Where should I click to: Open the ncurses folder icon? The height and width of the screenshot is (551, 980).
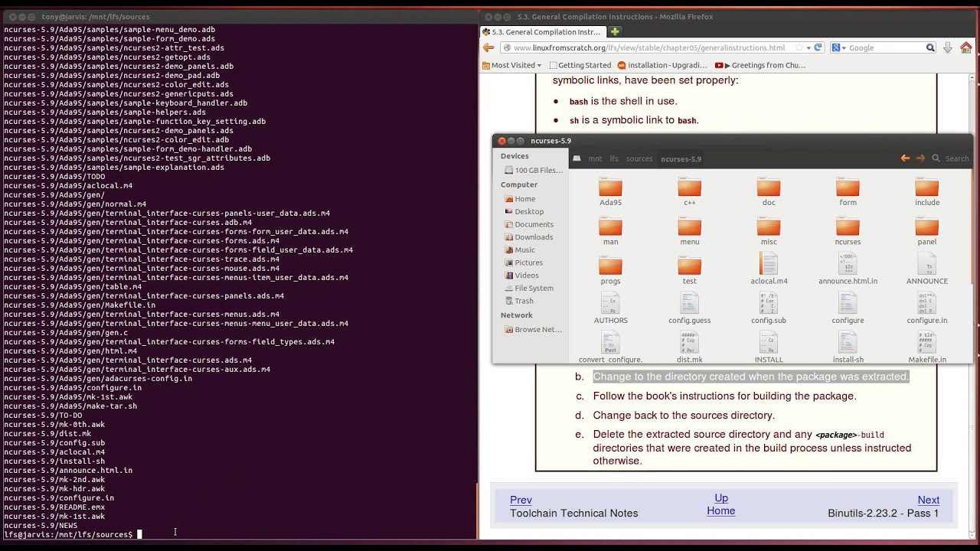(848, 227)
